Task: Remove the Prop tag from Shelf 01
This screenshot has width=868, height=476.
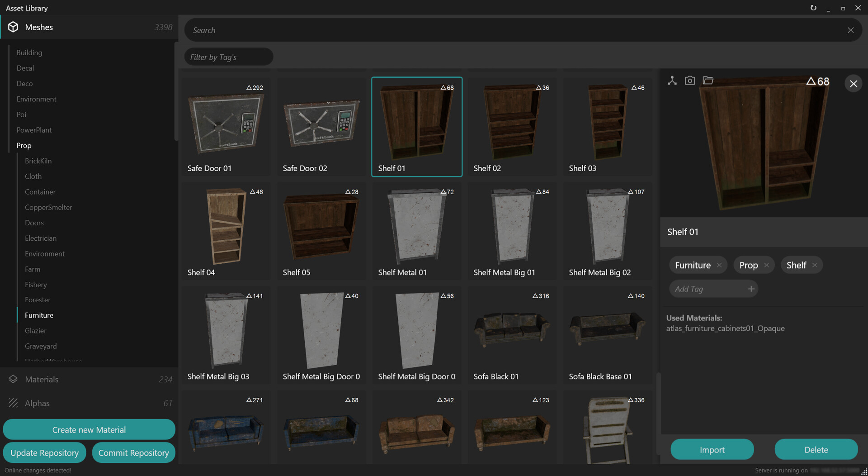Action: pos(767,265)
